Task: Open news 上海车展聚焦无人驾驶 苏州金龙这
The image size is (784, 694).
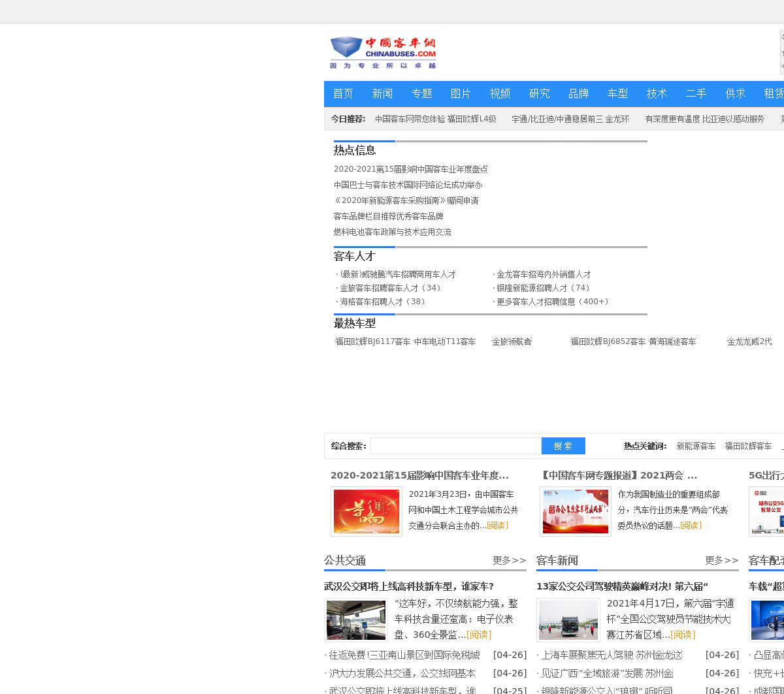Action: click(612, 655)
